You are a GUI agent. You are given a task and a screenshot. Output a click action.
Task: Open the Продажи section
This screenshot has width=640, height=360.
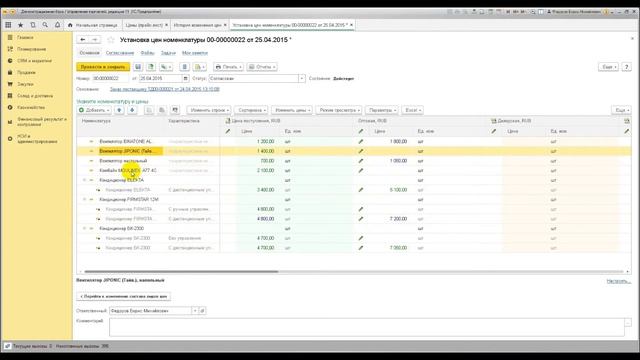pyautogui.click(x=27, y=73)
